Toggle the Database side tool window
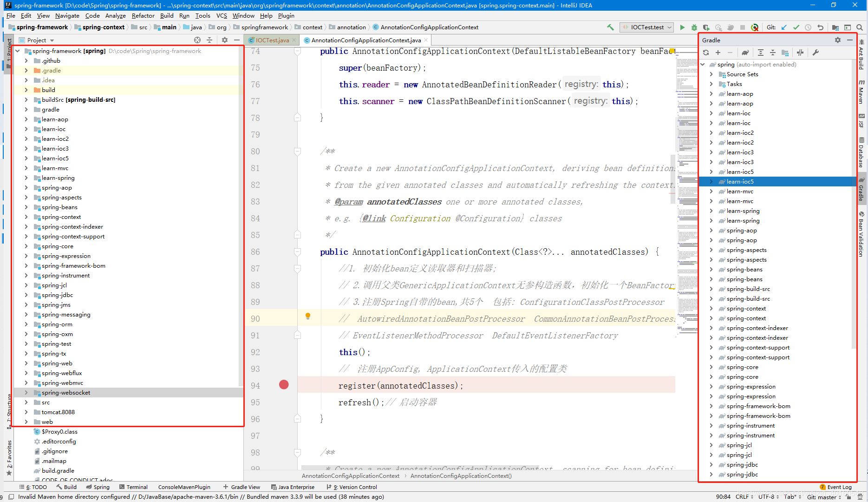Image resolution: width=868 pixels, height=502 pixels. tap(861, 152)
